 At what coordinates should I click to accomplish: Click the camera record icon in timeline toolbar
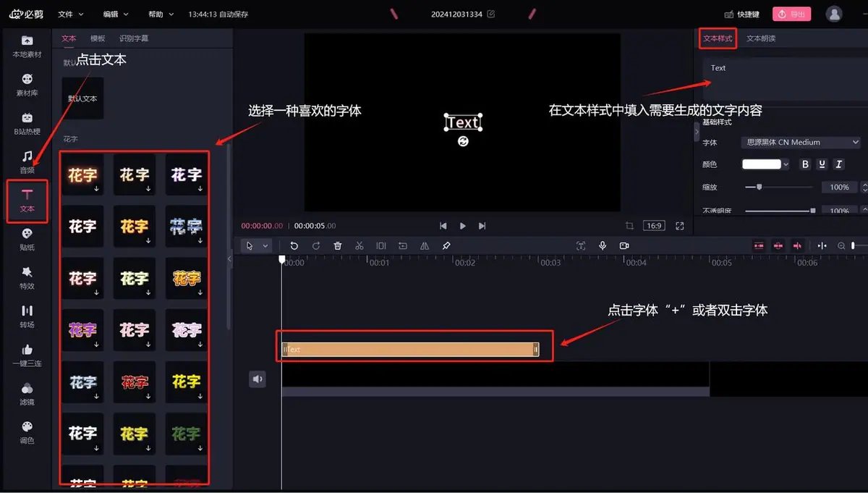624,246
